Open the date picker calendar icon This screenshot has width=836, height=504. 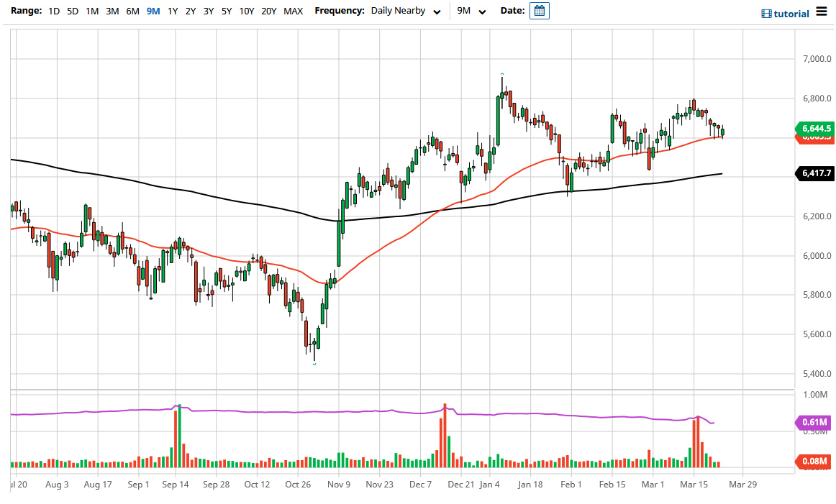[x=540, y=11]
